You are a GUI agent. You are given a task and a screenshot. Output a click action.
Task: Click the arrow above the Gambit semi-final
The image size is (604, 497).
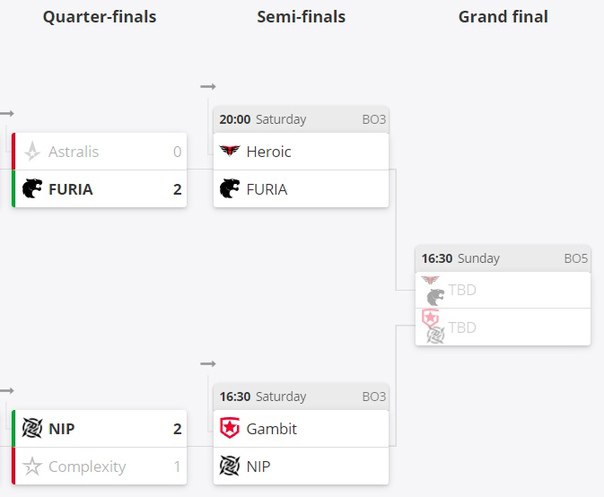(208, 363)
